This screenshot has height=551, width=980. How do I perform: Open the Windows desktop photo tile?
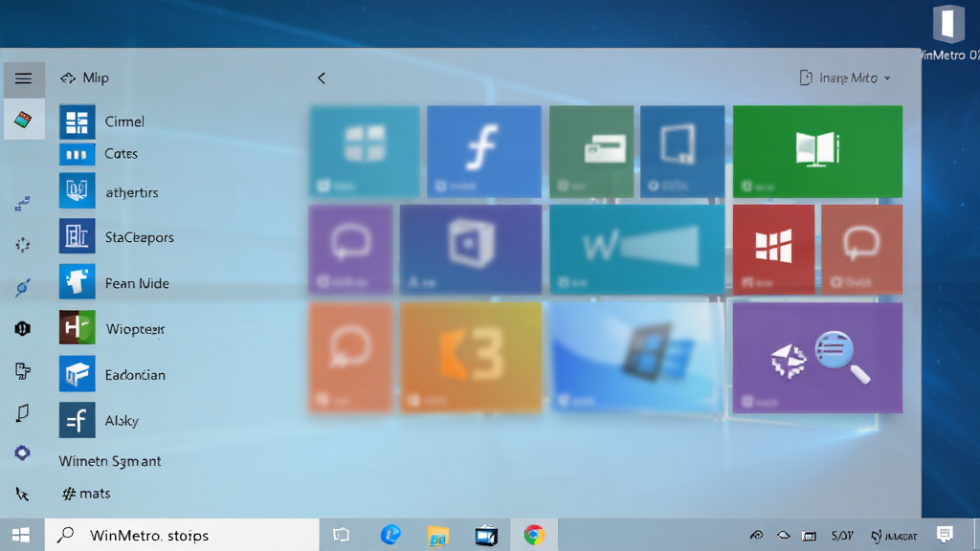[636, 358]
